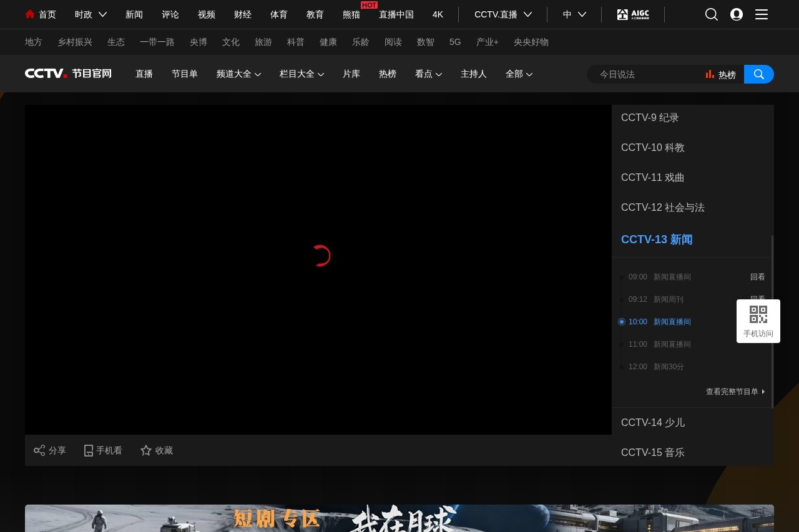
Task: Open 节目单 in nav bar
Action: click(185, 74)
